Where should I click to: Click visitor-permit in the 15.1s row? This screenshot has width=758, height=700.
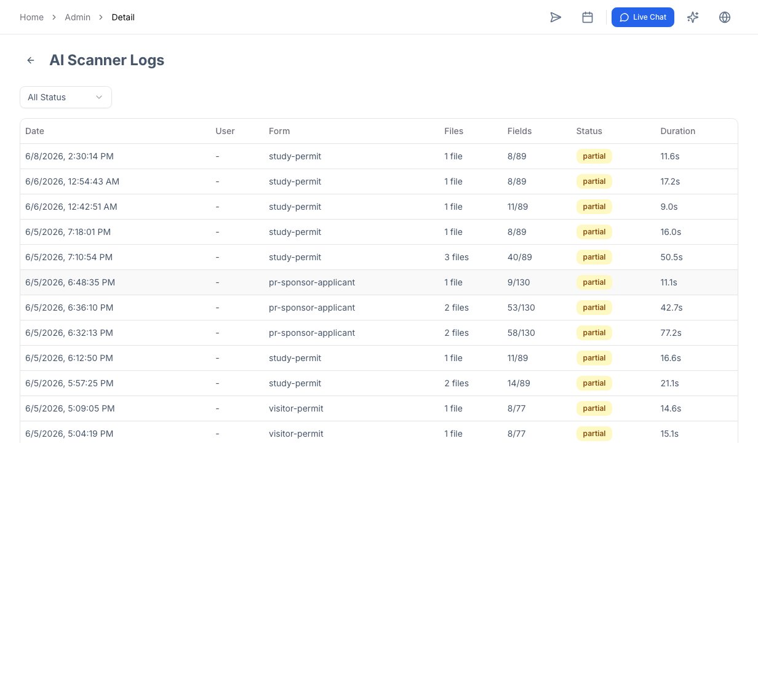tap(296, 434)
